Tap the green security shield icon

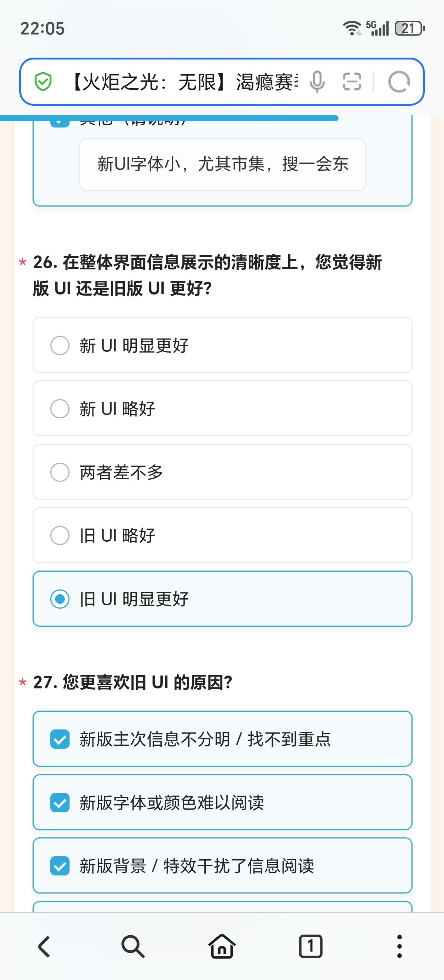point(43,82)
